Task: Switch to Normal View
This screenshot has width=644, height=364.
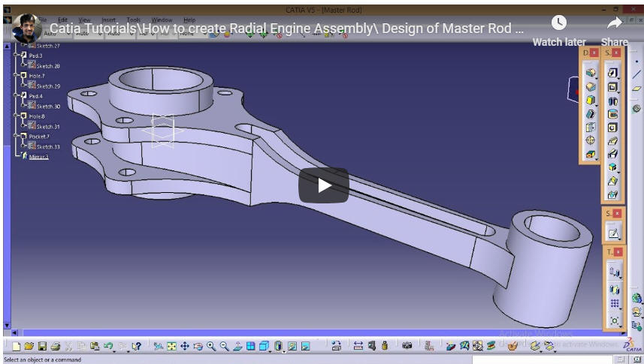Action: click(x=237, y=346)
